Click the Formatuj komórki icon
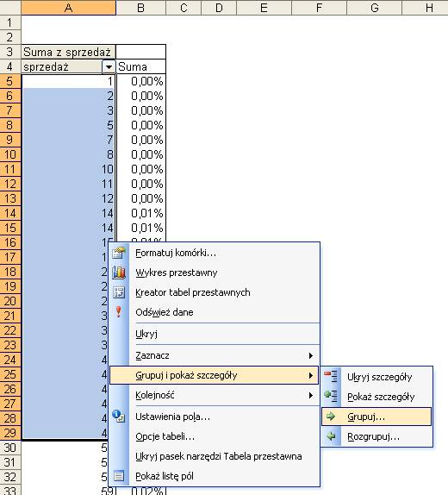The height and width of the screenshot is (495, 448). tap(119, 253)
